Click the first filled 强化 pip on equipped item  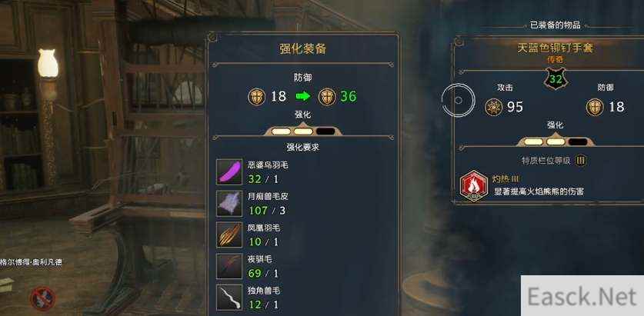tap(533, 141)
